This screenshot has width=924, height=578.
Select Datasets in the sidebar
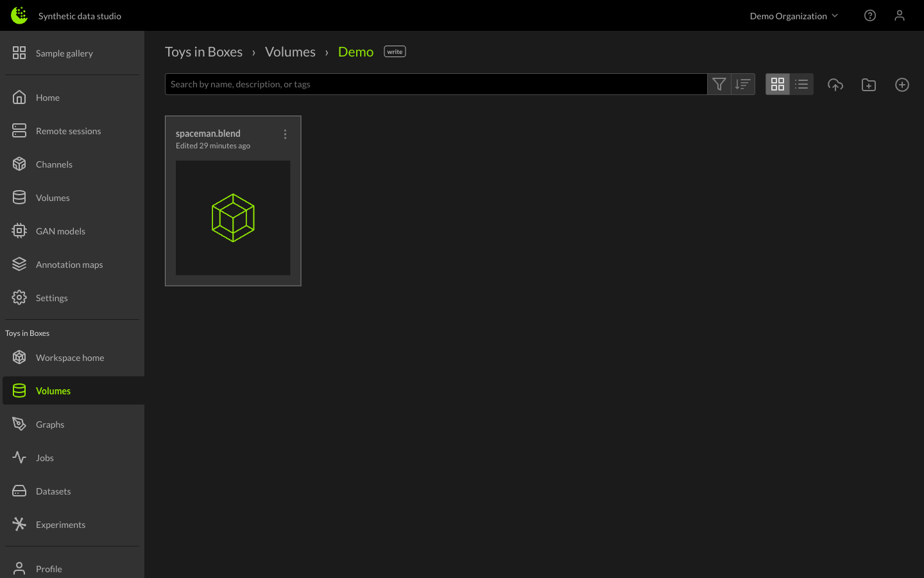click(53, 491)
